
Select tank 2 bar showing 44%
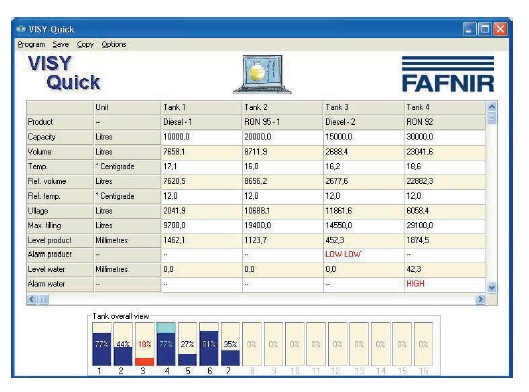[123, 344]
